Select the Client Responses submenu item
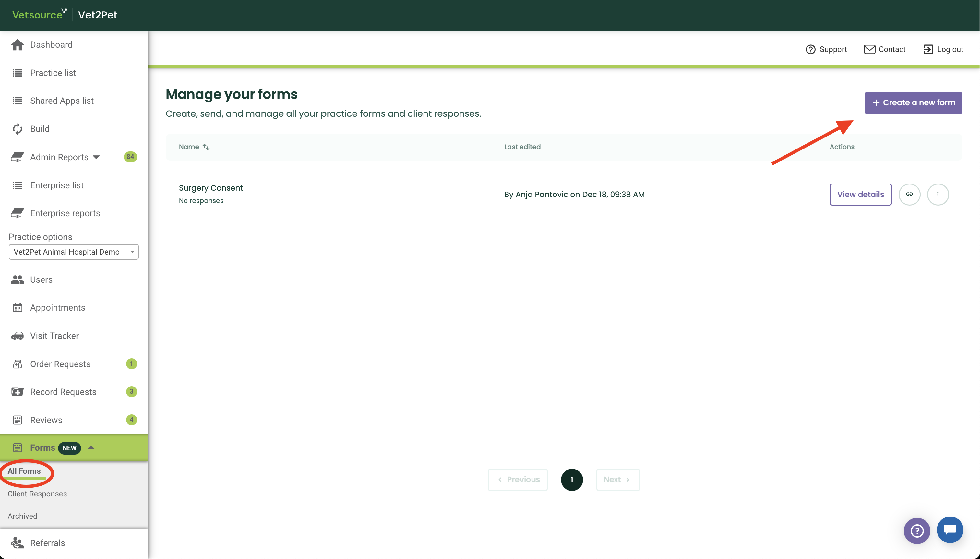This screenshot has width=980, height=559. tap(37, 494)
